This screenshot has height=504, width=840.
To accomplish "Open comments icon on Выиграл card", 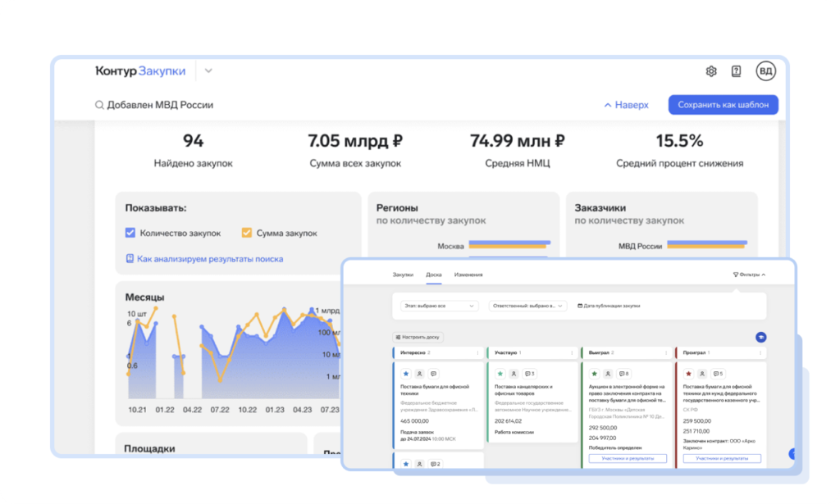I will click(x=623, y=374).
